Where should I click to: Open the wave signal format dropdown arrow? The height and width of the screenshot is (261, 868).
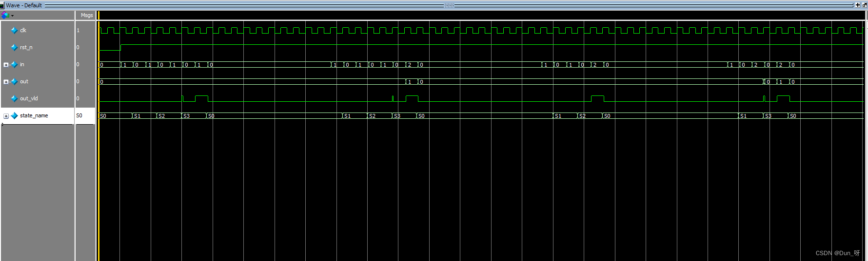coord(12,16)
